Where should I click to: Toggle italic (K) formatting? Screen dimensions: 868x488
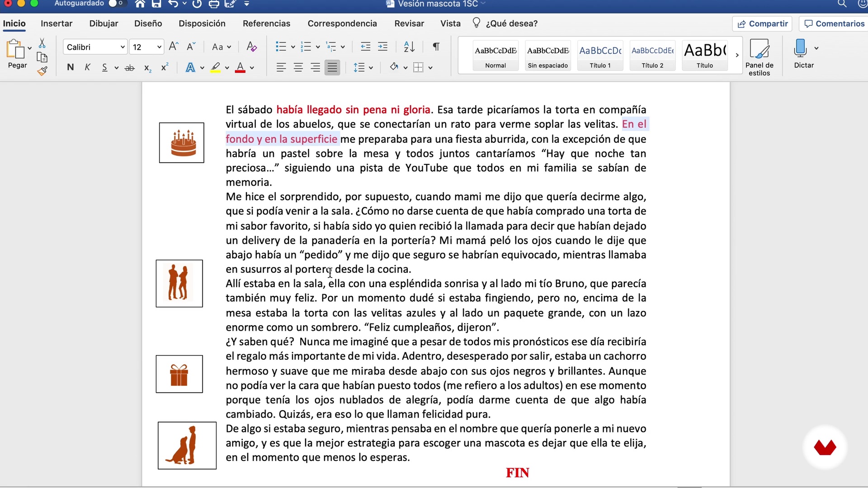88,68
